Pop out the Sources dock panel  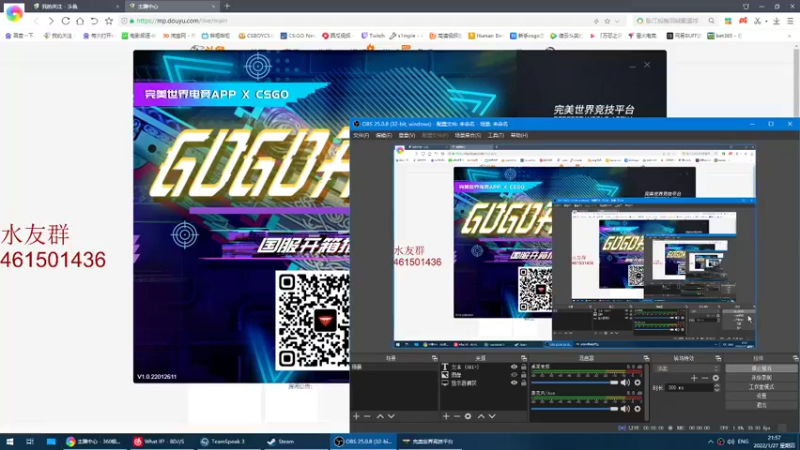(x=523, y=358)
